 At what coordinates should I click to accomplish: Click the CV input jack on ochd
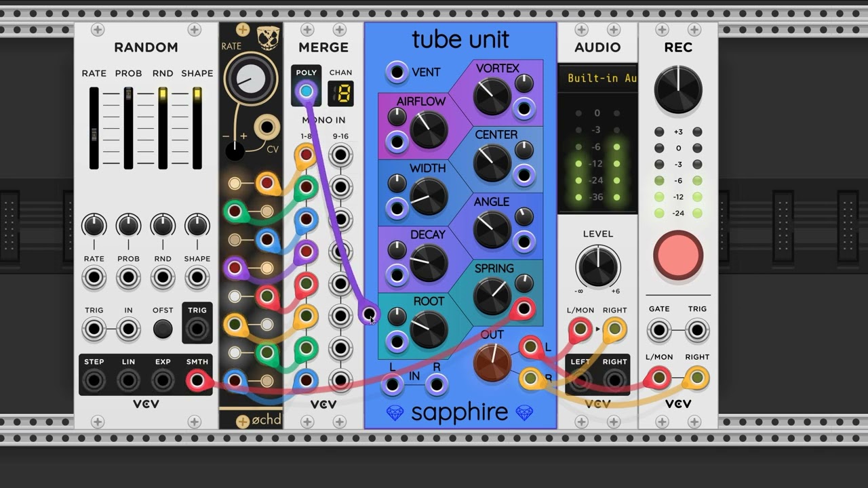(x=267, y=127)
